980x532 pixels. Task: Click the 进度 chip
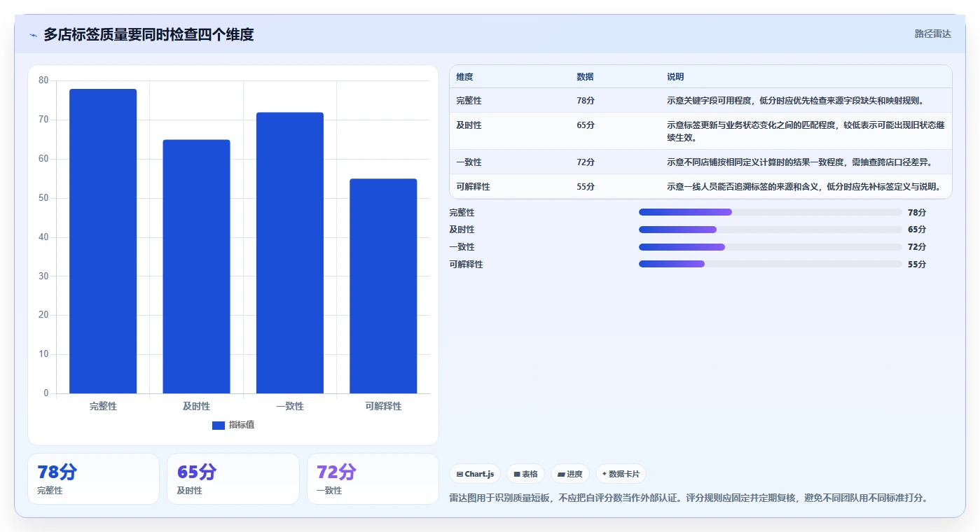[570, 474]
